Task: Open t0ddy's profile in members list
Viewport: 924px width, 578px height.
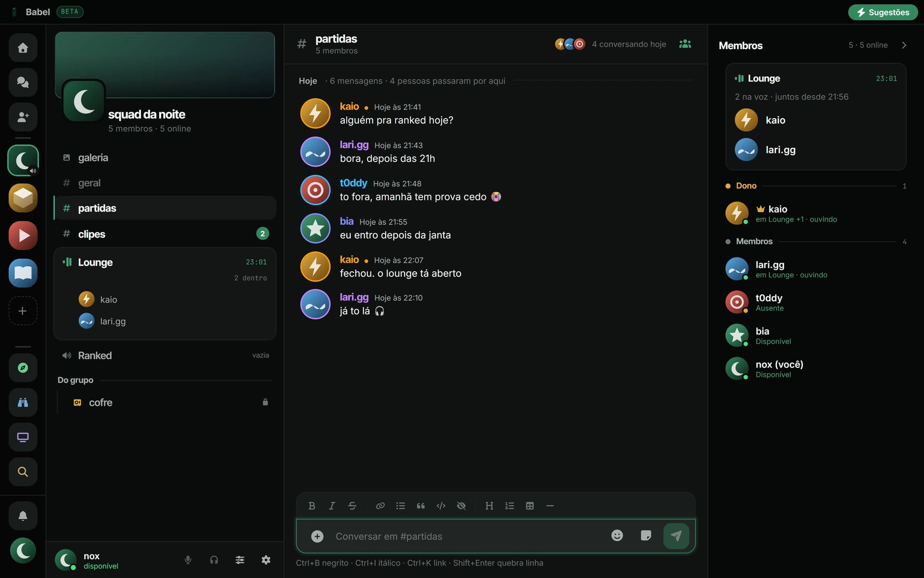Action: click(815, 302)
